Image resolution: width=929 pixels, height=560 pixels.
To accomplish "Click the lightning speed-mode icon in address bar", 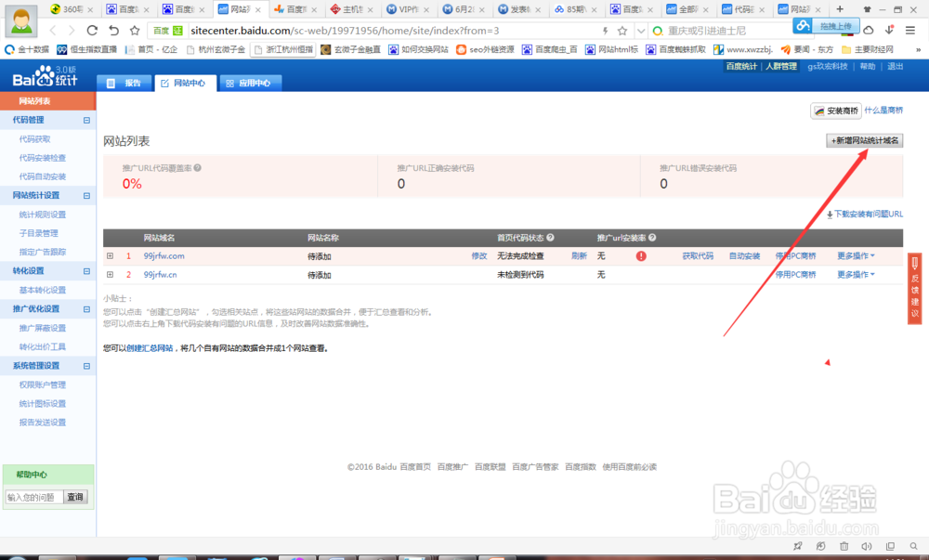I will click(x=605, y=31).
